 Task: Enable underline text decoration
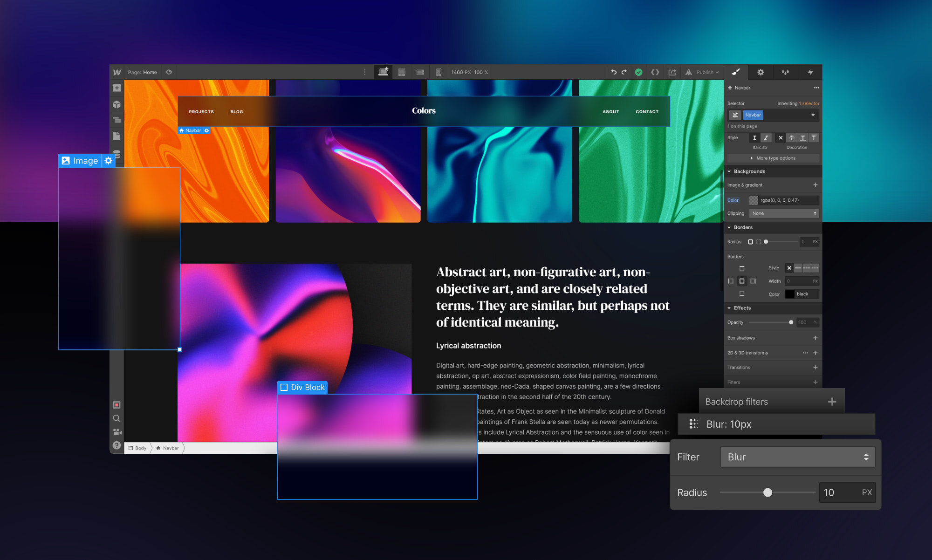pyautogui.click(x=802, y=138)
